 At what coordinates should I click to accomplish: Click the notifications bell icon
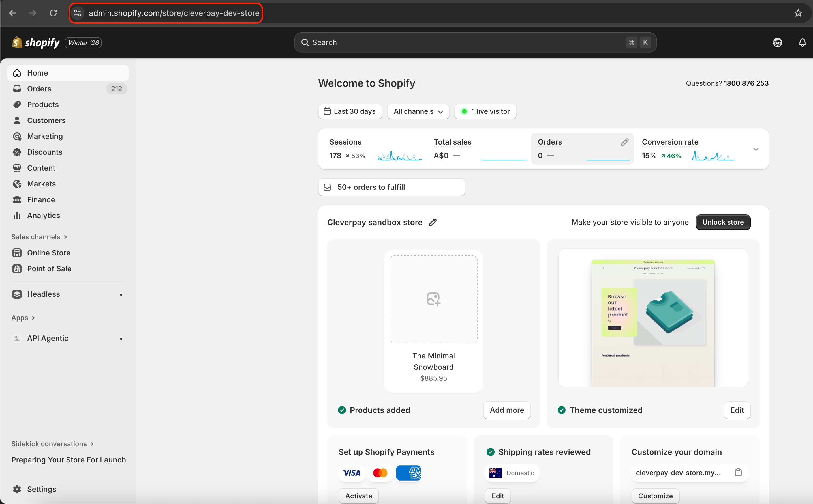pyautogui.click(x=802, y=42)
